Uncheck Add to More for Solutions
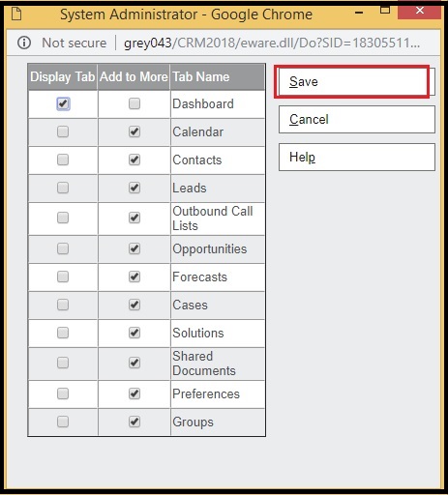 pos(134,333)
